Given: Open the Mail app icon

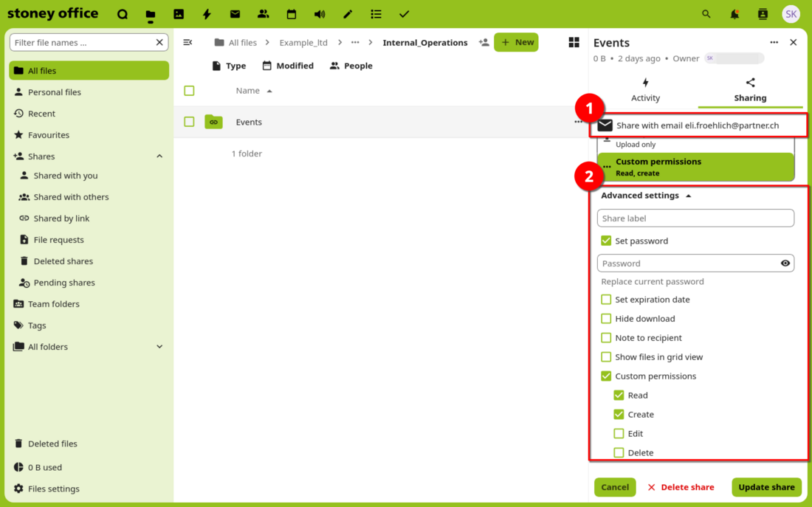Looking at the screenshot, I should (235, 14).
